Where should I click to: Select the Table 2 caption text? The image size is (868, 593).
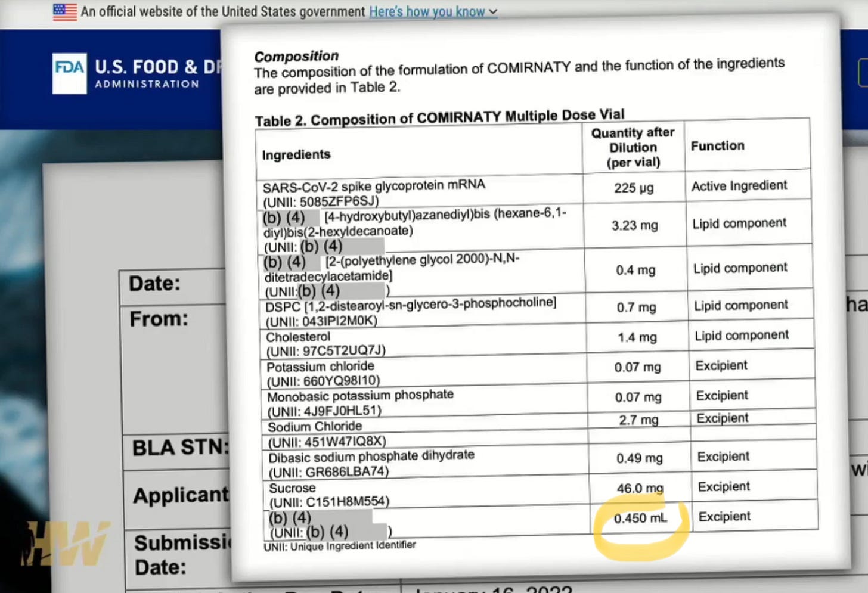439,117
